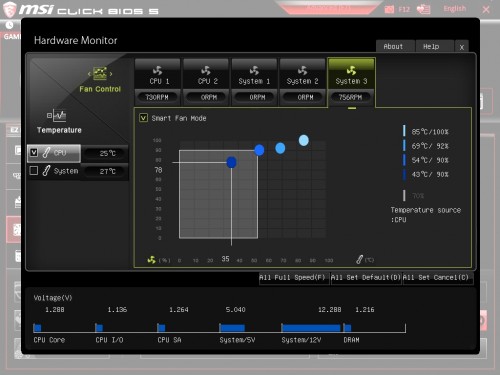Select the darkest blue 43°C curve point

(x=231, y=162)
